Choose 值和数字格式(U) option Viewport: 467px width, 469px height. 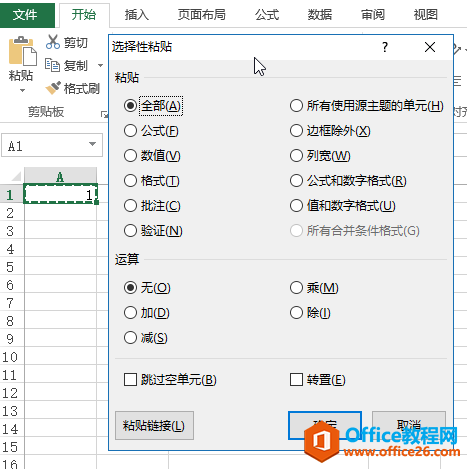343,206
